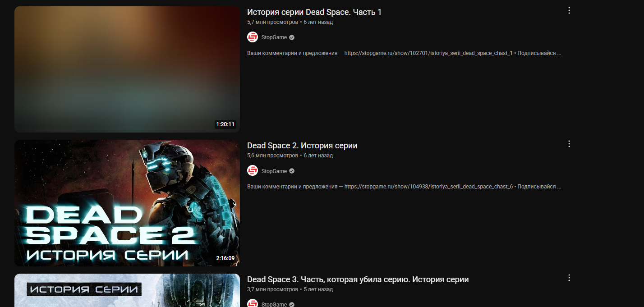Click the 3,7 млн просмотров view count text
This screenshot has width=644, height=307.
pos(272,289)
